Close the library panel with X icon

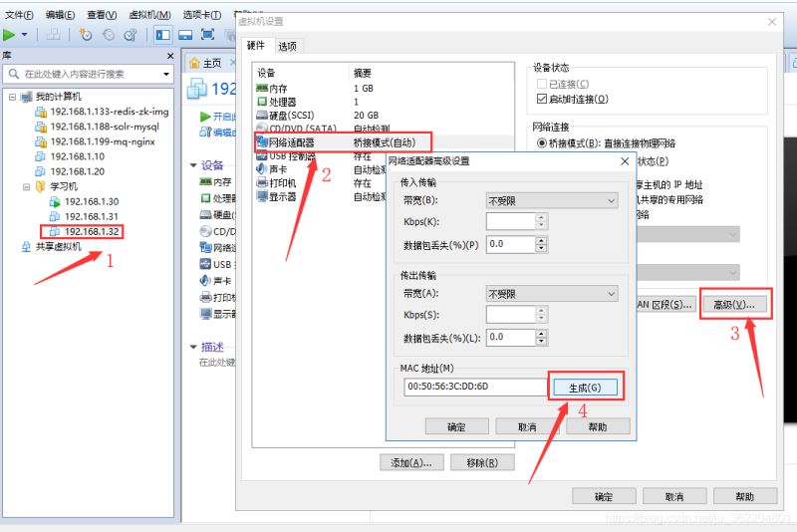pyautogui.click(x=170, y=56)
